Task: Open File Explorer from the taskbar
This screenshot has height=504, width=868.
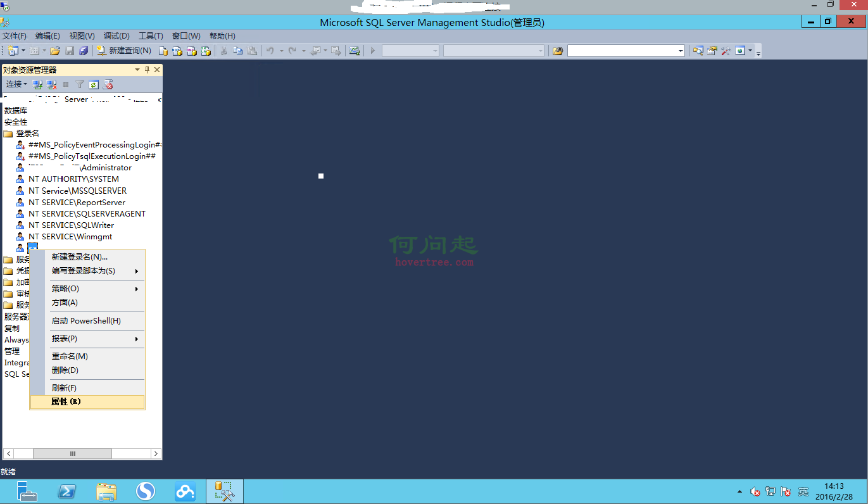Action: pyautogui.click(x=106, y=491)
